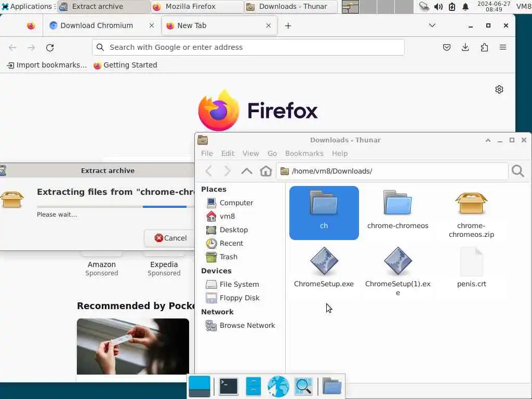Expand Firefox list all tabs chevron
Viewport: 532px width, 399px height.
(432, 25)
